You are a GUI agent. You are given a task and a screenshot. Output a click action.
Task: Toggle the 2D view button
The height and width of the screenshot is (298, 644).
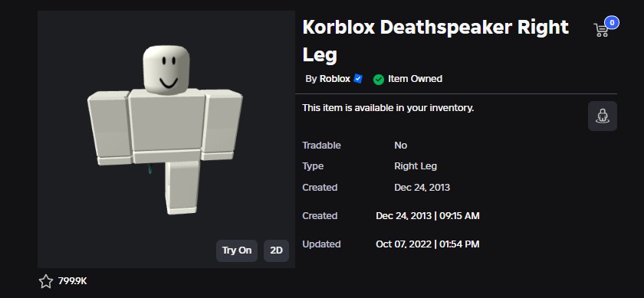(277, 251)
